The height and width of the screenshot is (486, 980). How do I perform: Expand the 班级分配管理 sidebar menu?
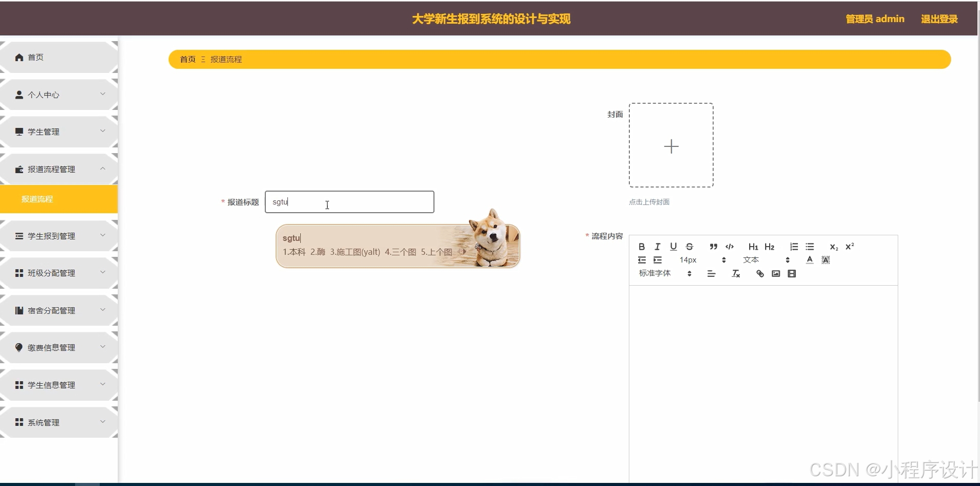[x=59, y=273]
